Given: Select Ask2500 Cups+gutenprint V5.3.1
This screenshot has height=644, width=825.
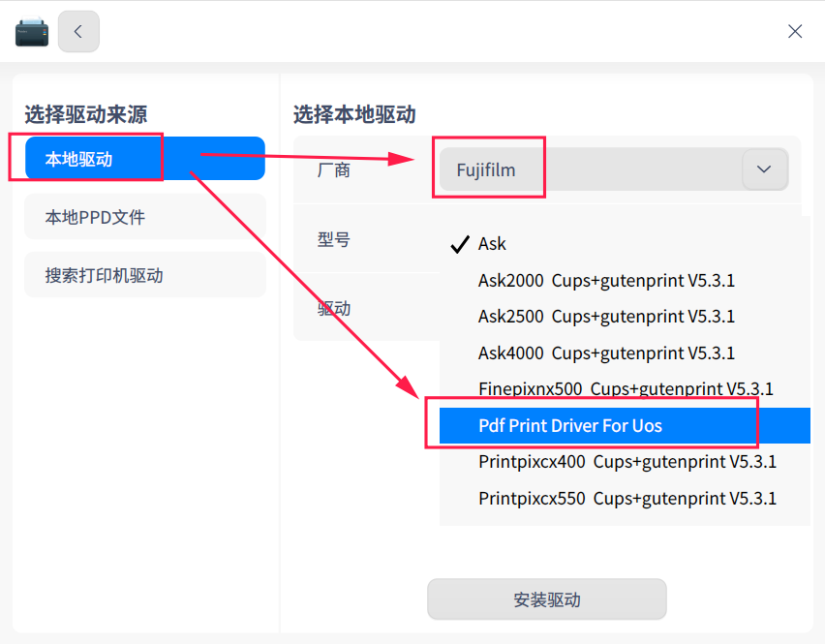Looking at the screenshot, I should pyautogui.click(x=625, y=317).
